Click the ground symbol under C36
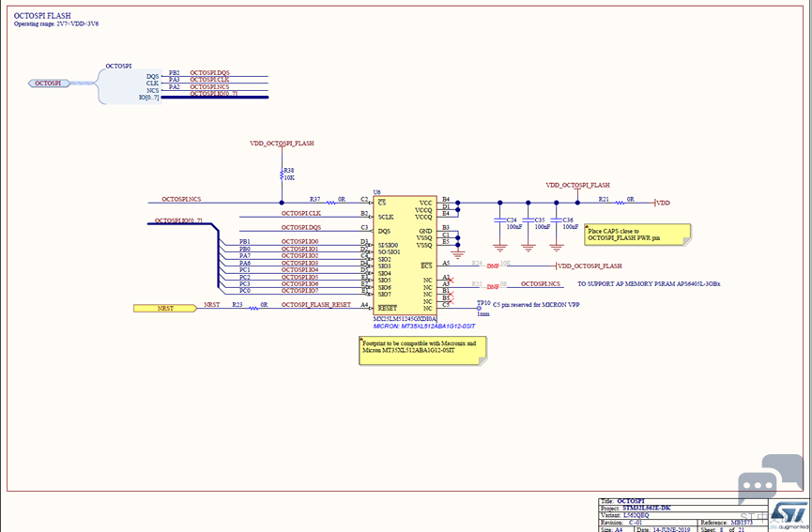Viewport: 812px width, 532px height. pos(556,248)
